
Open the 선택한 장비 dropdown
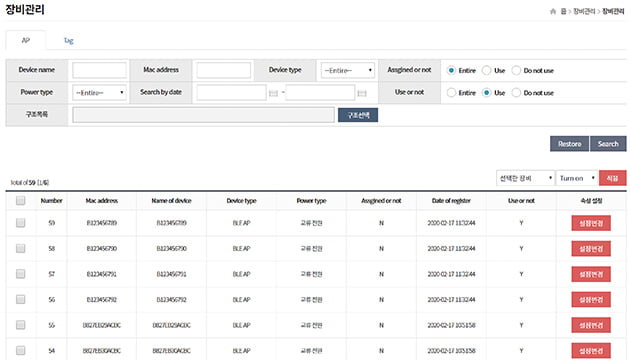(x=526, y=178)
